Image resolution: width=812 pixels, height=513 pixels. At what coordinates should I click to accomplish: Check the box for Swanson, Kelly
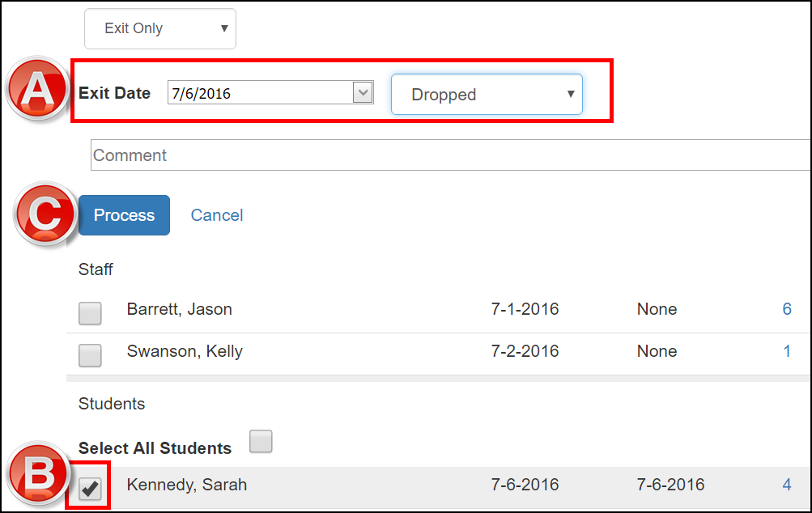pos(90,355)
